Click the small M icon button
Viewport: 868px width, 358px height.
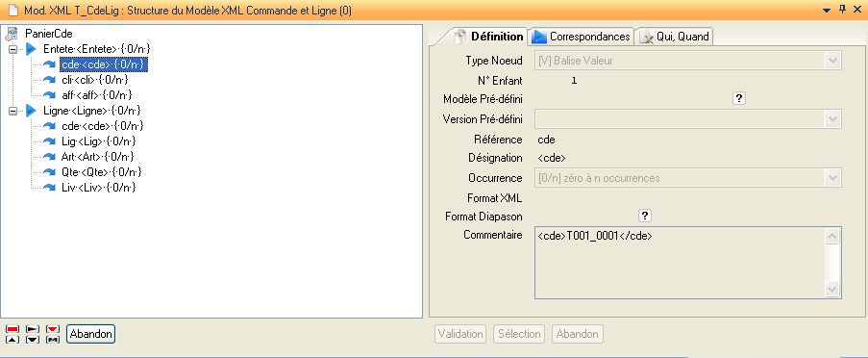coord(53,339)
